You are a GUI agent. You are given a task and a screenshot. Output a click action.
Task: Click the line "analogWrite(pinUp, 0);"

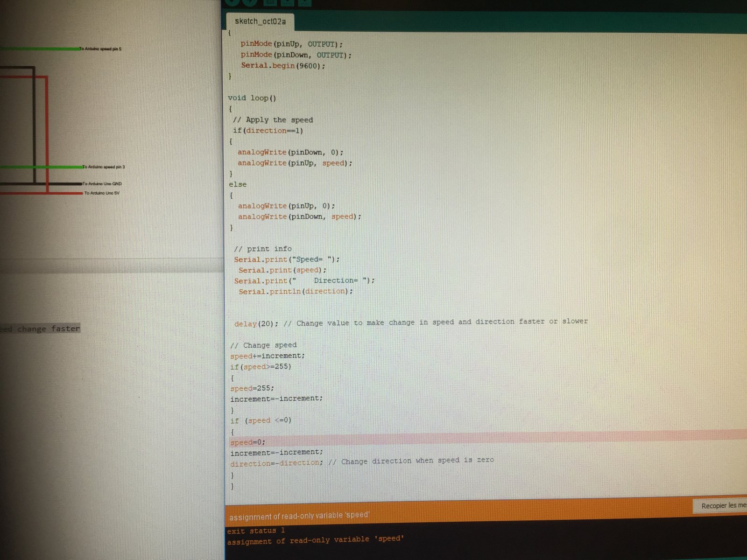click(287, 206)
